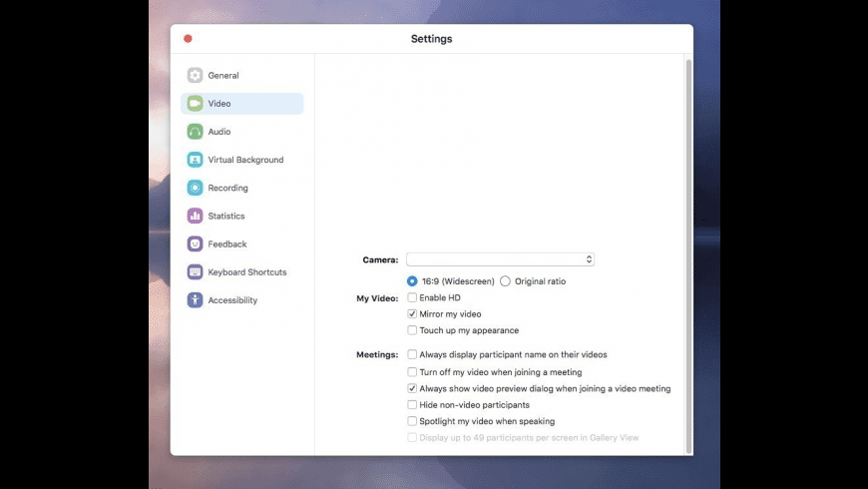868x489 pixels.
Task: Check Turn off my video when joining
Action: (x=412, y=372)
